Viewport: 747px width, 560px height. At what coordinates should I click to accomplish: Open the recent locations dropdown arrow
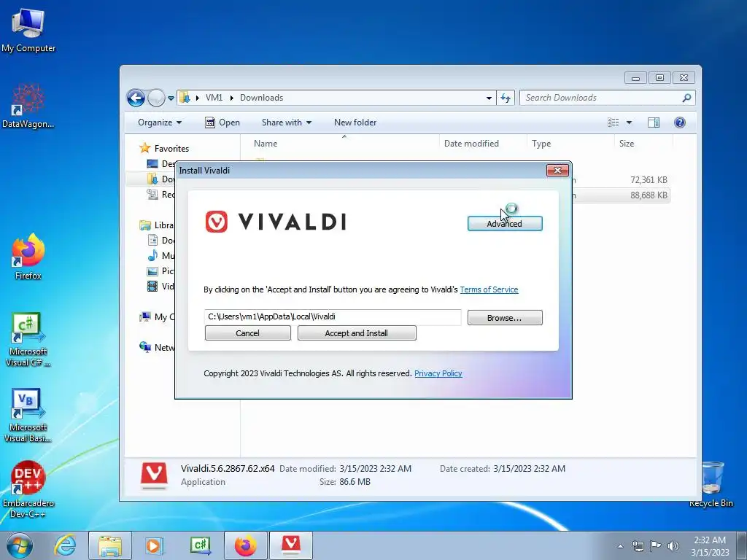(171, 98)
